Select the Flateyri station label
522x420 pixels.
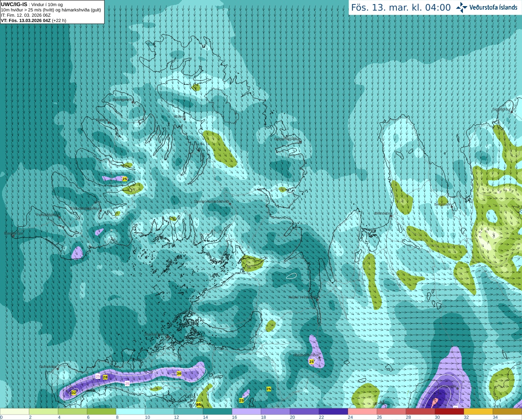pos(102,120)
